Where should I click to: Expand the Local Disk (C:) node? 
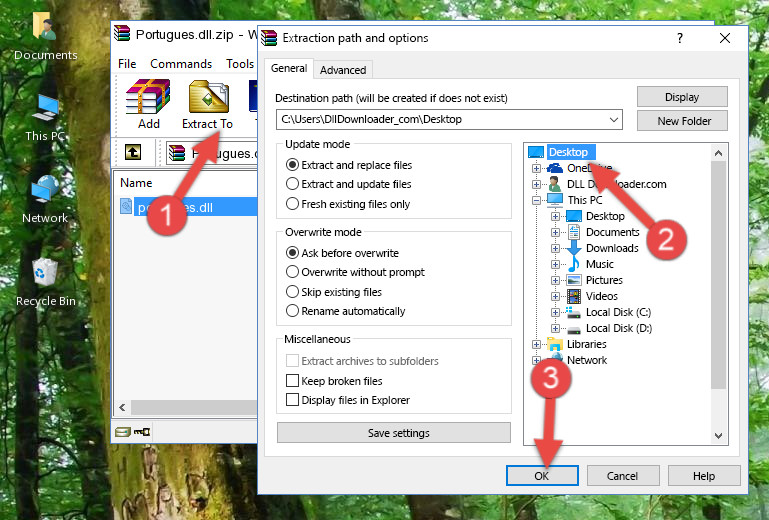pyautogui.click(x=555, y=312)
